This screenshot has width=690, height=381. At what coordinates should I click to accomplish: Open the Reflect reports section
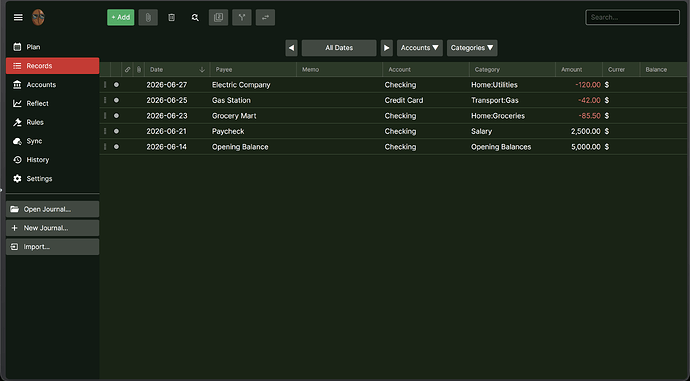52,103
